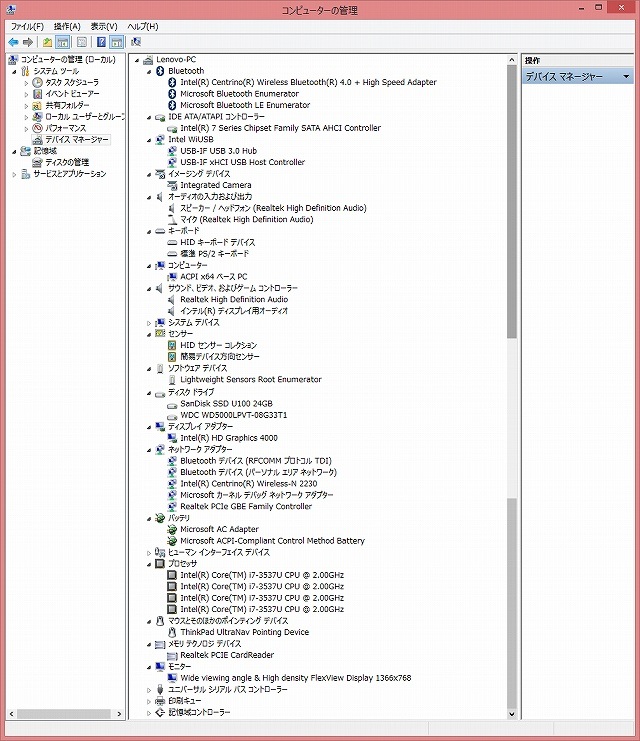
Task: Collapse the Processors (プロセッサ) category
Action: [x=149, y=564]
